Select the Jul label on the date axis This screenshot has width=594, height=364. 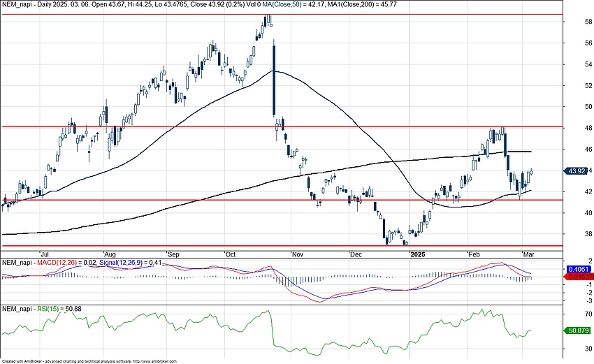pyautogui.click(x=45, y=254)
